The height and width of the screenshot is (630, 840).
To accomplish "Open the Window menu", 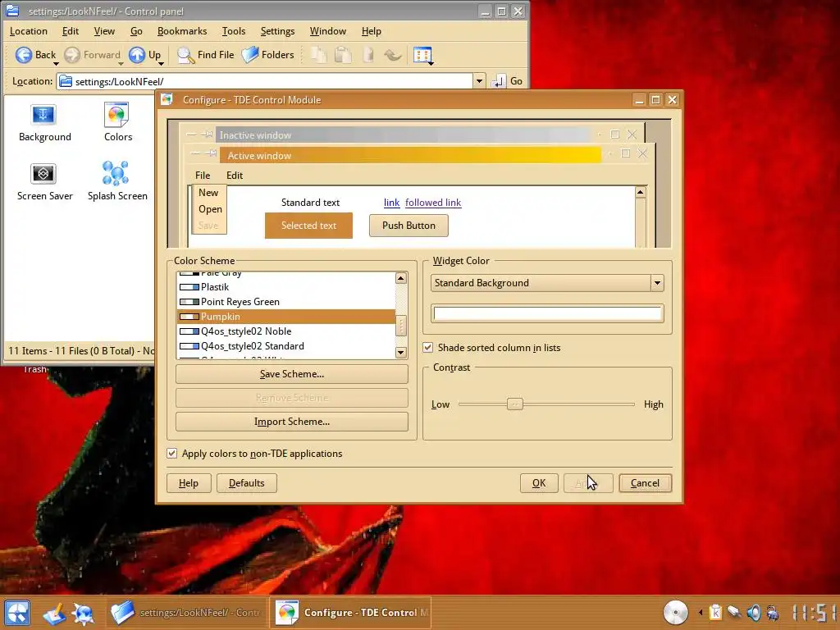I will (328, 31).
